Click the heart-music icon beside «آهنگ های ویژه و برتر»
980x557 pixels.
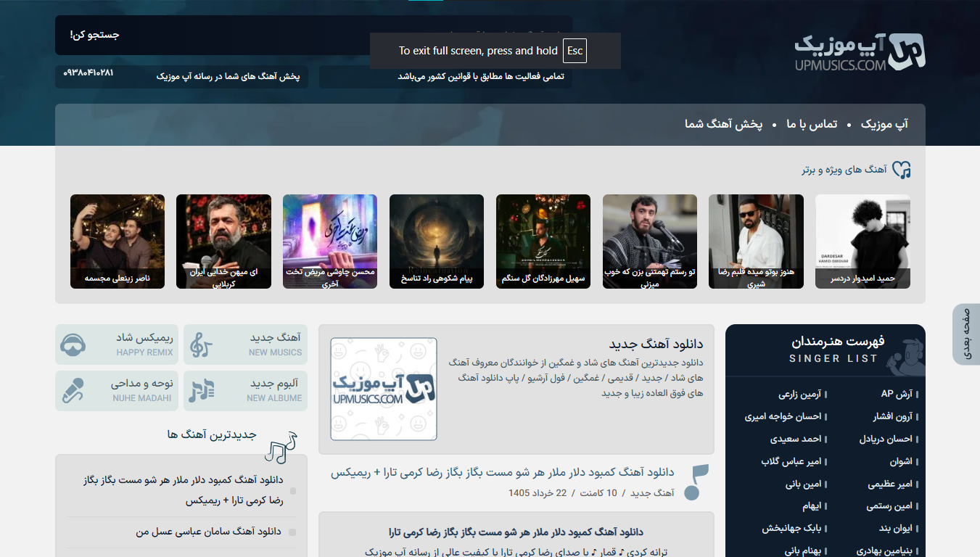[901, 170]
